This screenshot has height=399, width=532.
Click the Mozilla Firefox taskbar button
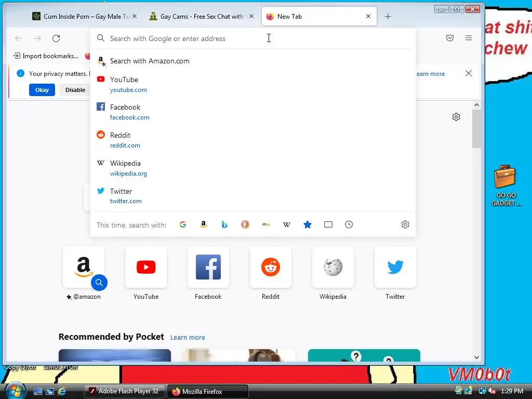coord(208,391)
